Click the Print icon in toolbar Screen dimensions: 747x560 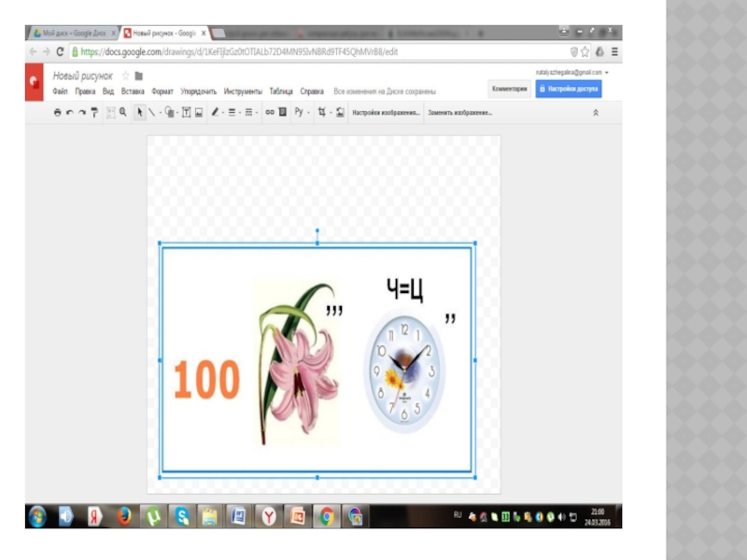coord(58,112)
